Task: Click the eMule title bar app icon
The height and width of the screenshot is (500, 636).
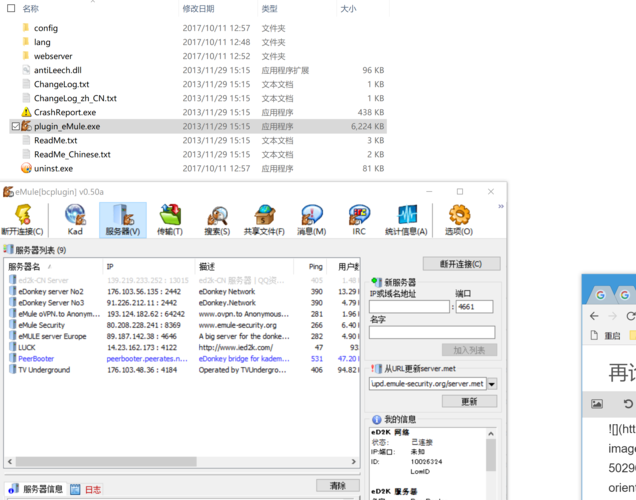Action: pyautogui.click(x=8, y=191)
